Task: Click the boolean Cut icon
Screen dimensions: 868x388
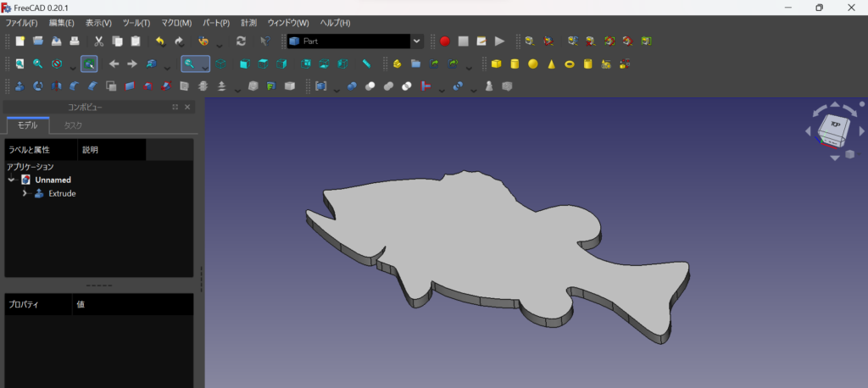Action: pos(370,86)
